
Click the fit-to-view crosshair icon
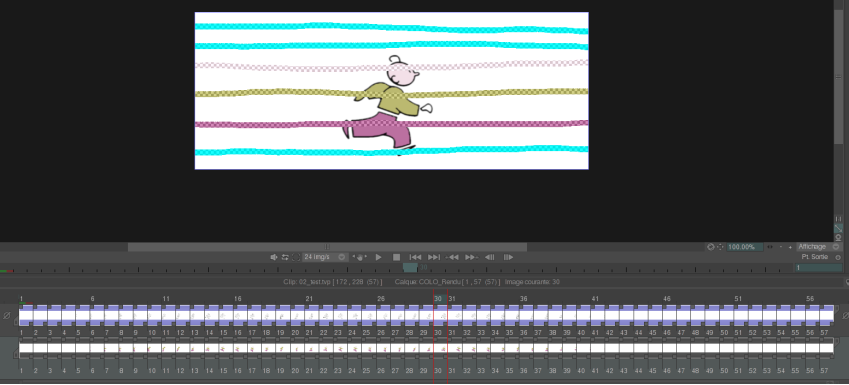tap(720, 247)
